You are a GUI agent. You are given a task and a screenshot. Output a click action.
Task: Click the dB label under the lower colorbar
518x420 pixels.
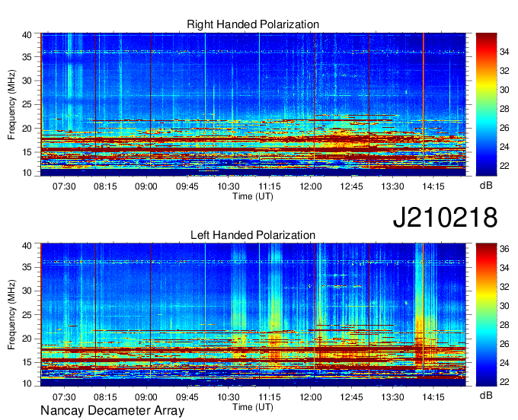[x=486, y=395]
